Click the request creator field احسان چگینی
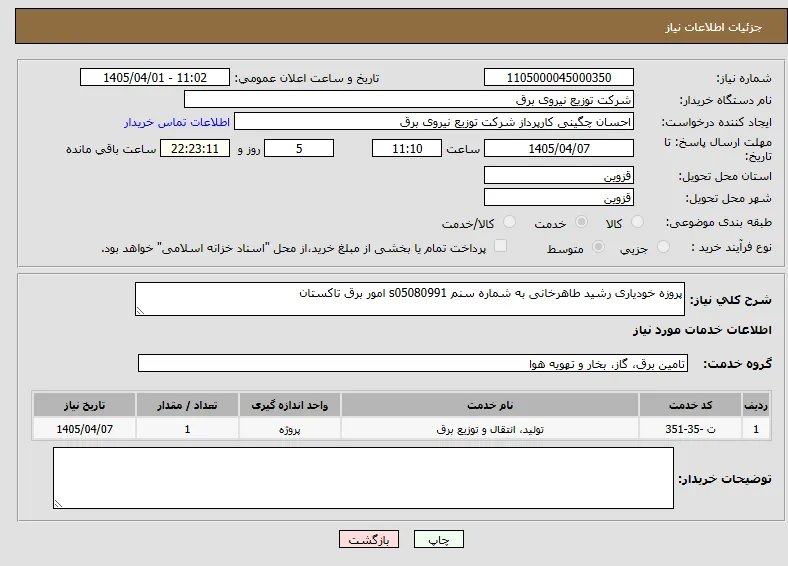788x566 pixels. click(434, 122)
